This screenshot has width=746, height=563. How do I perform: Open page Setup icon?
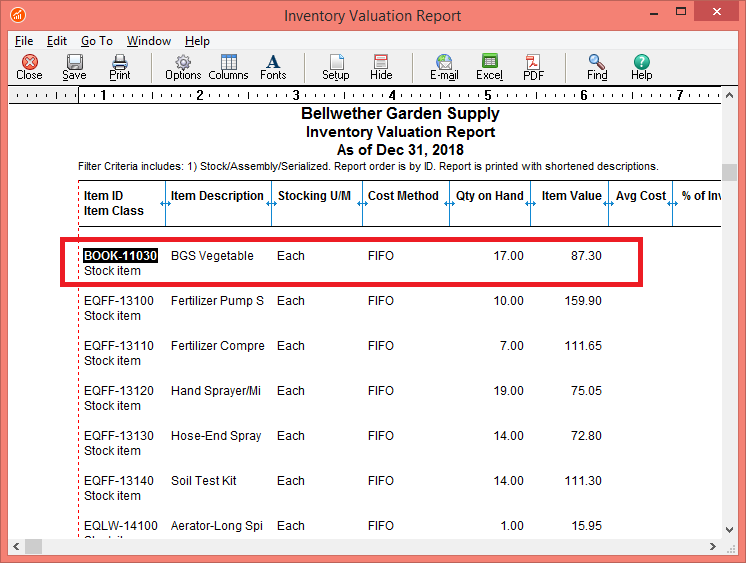click(336, 67)
